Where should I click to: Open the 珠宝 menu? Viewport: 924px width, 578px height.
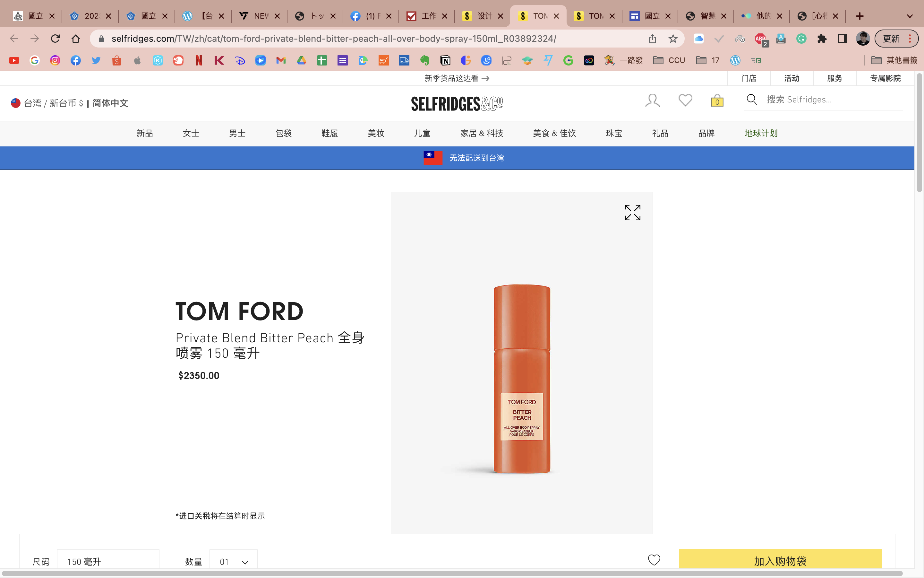point(614,133)
